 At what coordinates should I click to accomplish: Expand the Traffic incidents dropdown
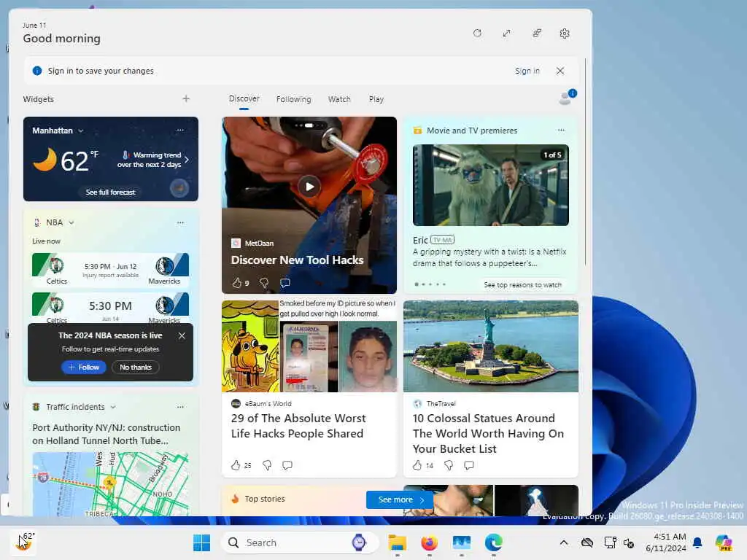pos(113,407)
